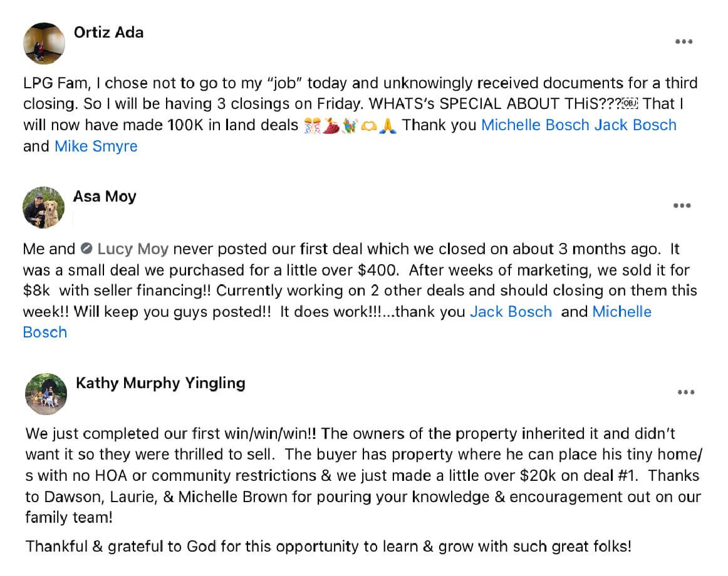This screenshot has width=728, height=576.
Task: Open Mike Smyre's tagged profile link
Action: (96, 147)
